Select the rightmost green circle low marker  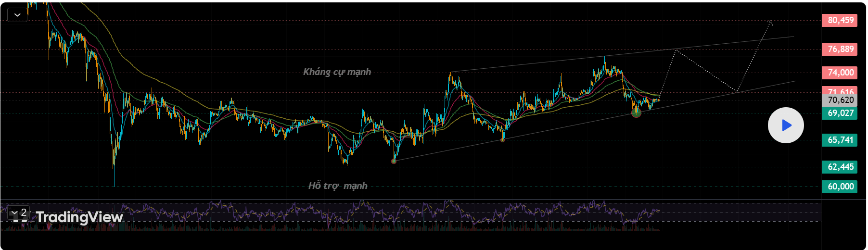[x=636, y=113]
